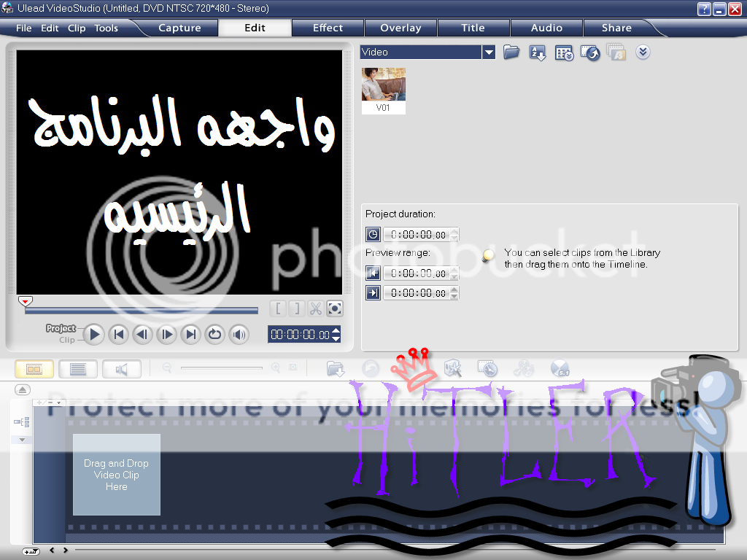This screenshot has height=560, width=747.
Task: Click the Fit Project in Window icon
Action: pos(293,367)
